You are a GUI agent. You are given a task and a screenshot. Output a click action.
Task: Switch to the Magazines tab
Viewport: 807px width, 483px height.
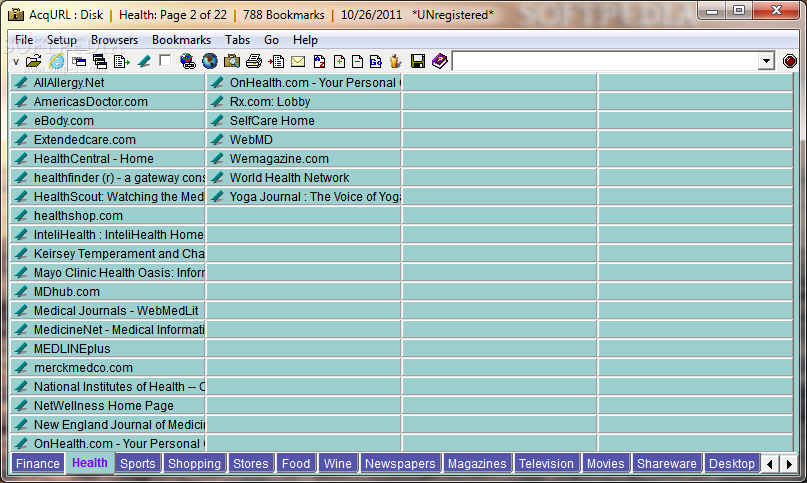(x=477, y=463)
